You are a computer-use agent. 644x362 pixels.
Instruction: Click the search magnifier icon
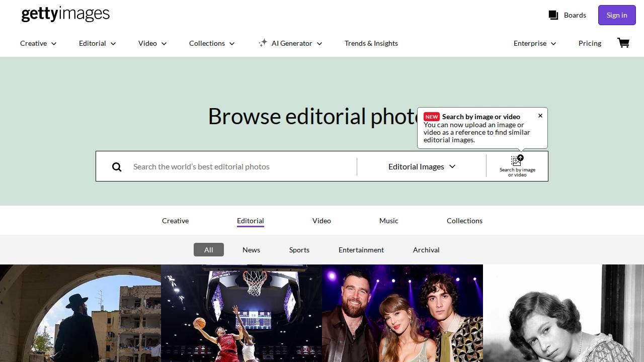117,167
